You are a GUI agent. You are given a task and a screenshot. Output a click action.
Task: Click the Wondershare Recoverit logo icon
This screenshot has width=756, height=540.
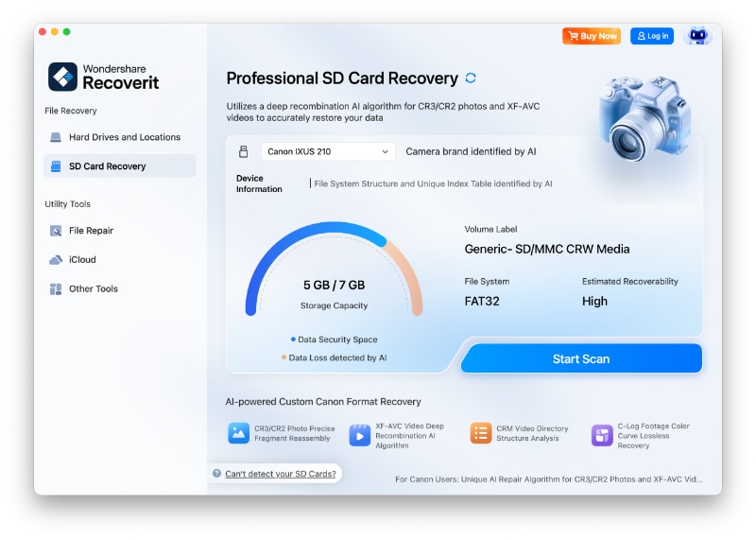pyautogui.click(x=62, y=77)
